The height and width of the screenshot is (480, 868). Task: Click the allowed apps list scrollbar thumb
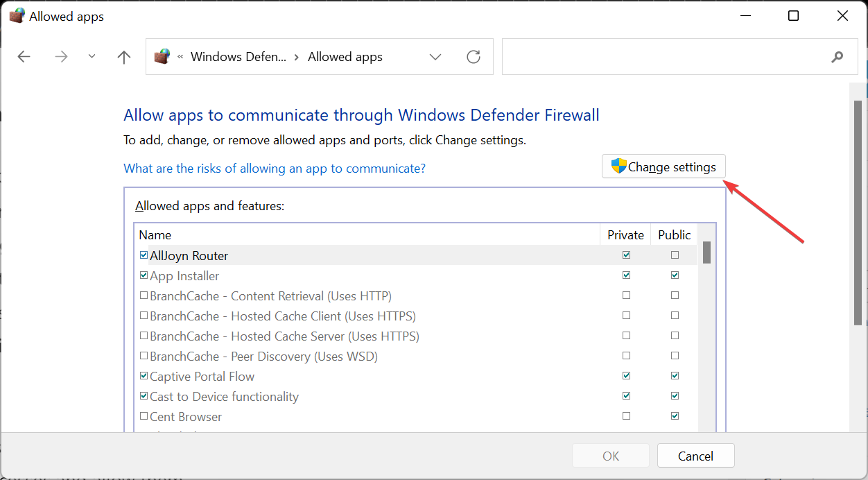[x=706, y=252]
